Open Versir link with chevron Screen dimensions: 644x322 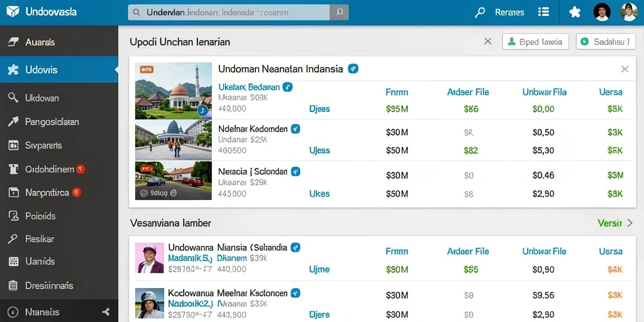click(x=615, y=223)
